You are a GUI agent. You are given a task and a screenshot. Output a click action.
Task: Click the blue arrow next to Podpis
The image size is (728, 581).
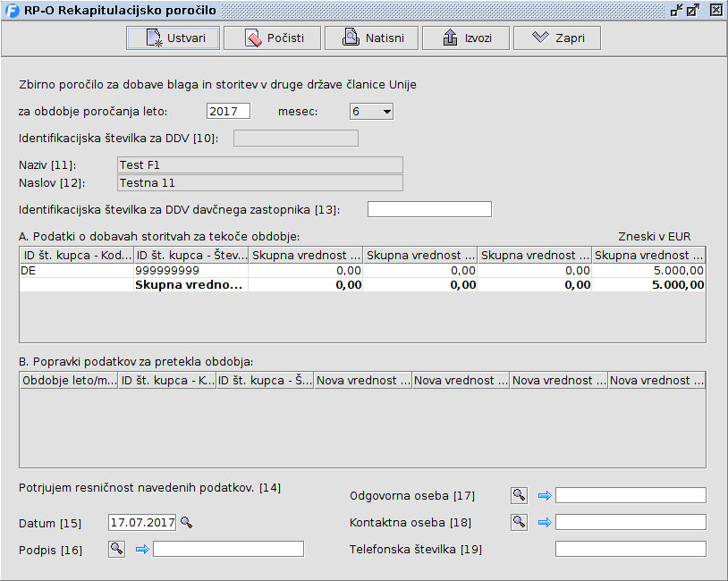pos(141,550)
